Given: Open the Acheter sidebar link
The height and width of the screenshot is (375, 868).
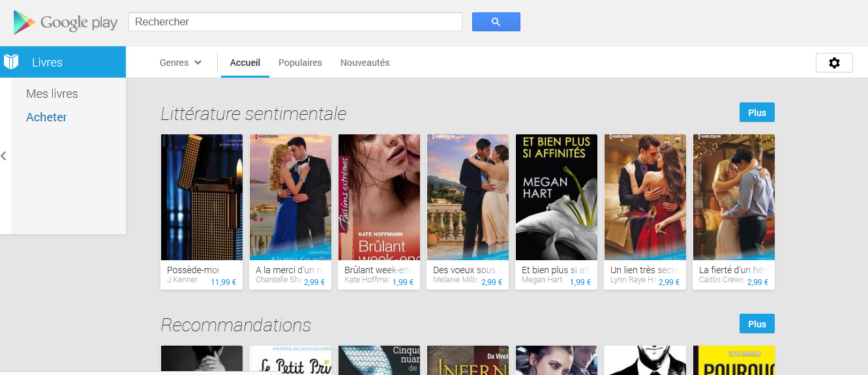Looking at the screenshot, I should (46, 117).
